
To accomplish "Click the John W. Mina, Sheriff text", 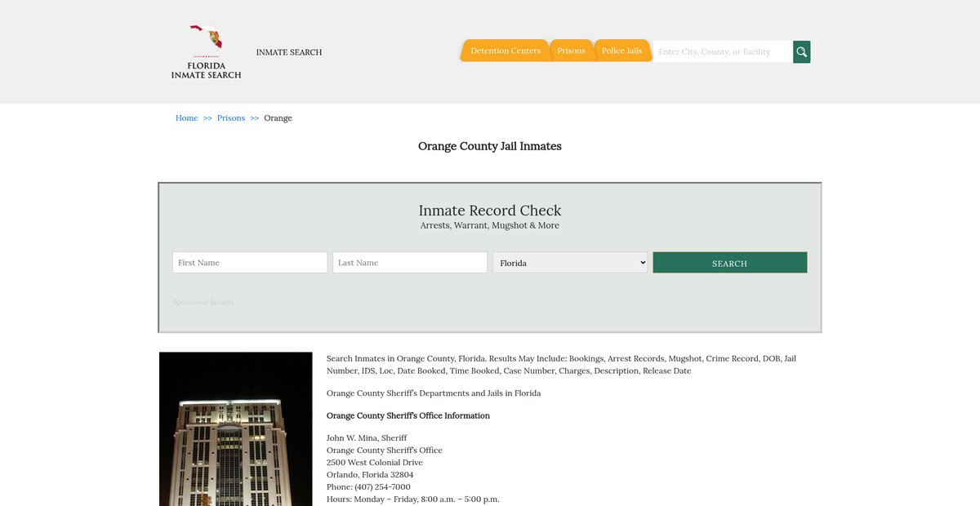I will 367,437.
